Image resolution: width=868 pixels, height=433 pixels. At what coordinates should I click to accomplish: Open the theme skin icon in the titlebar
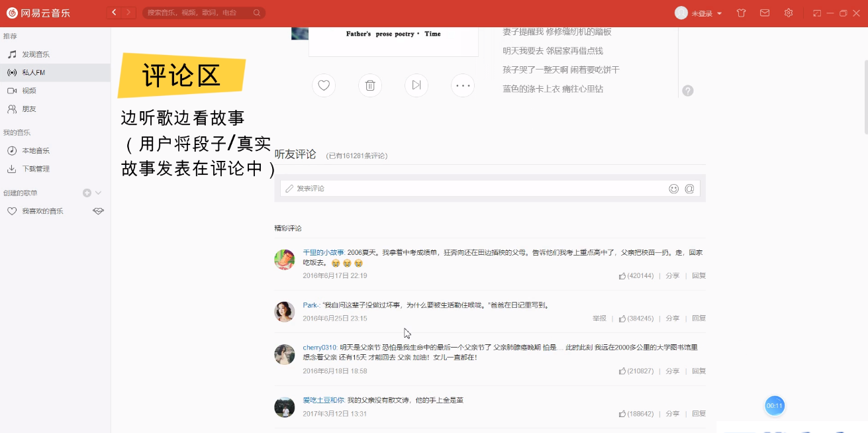click(x=741, y=13)
